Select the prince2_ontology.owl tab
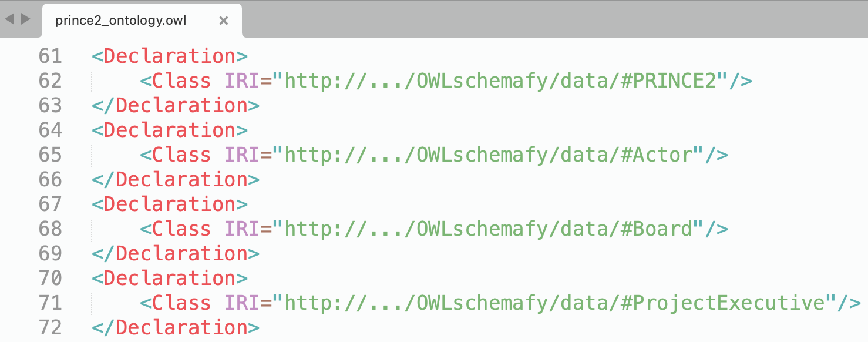This screenshot has height=342, width=868. (x=120, y=21)
